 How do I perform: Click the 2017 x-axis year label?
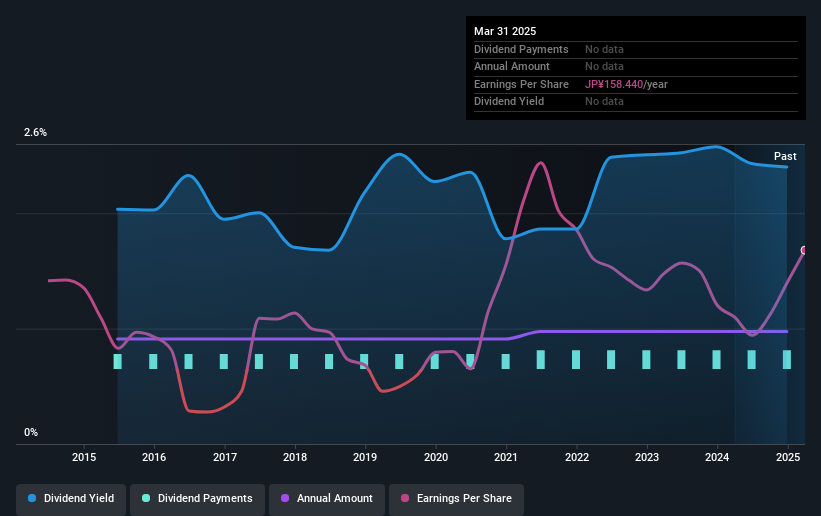[225, 457]
